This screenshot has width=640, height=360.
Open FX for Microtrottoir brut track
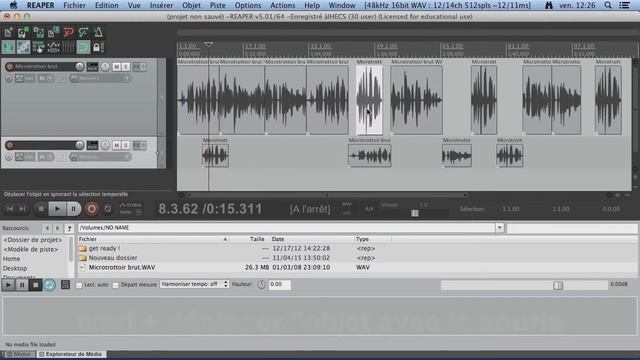pyautogui.click(x=137, y=67)
